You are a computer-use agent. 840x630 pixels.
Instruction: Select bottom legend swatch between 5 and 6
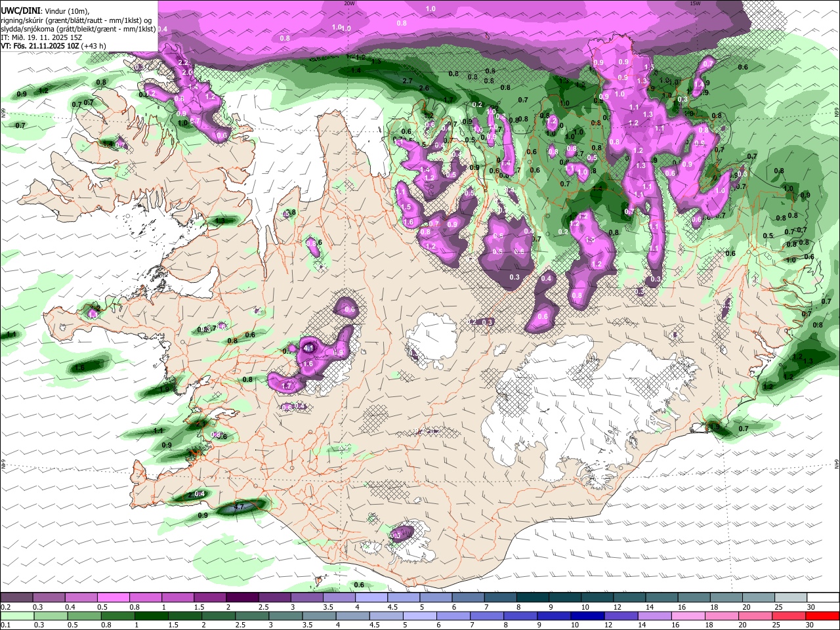tap(420, 616)
